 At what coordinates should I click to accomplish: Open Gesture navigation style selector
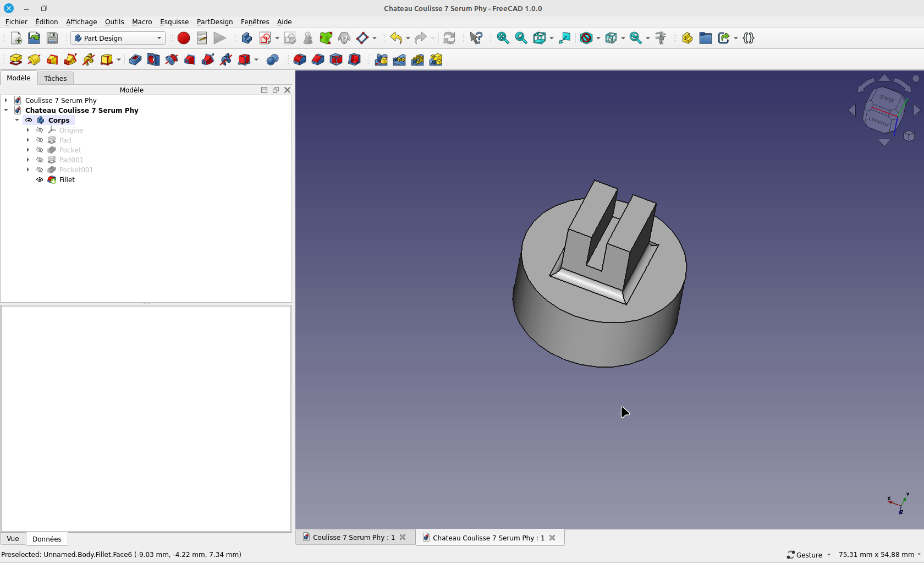[x=809, y=555]
